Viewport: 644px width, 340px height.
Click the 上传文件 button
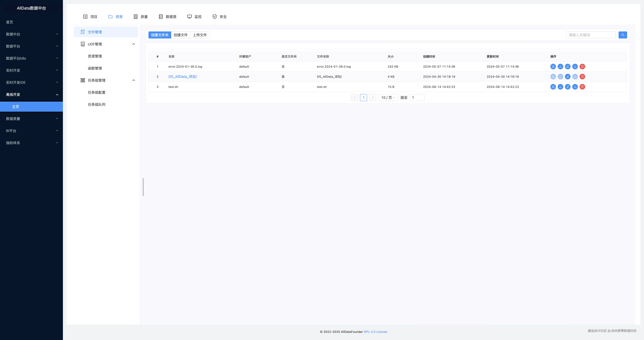point(199,35)
